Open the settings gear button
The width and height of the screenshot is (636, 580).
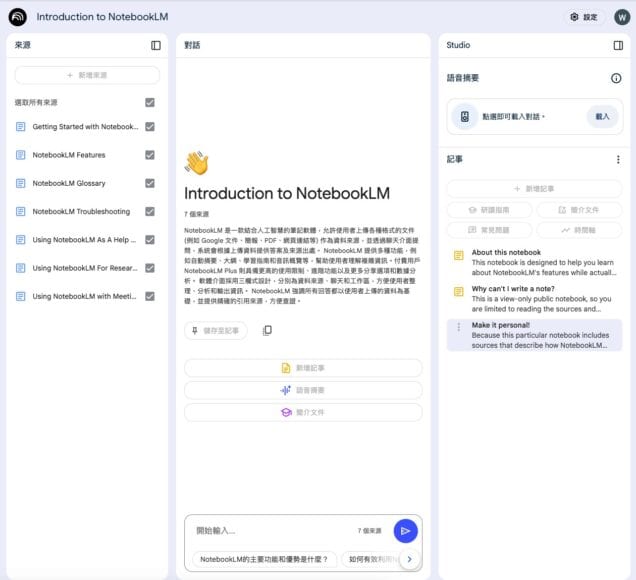click(584, 17)
